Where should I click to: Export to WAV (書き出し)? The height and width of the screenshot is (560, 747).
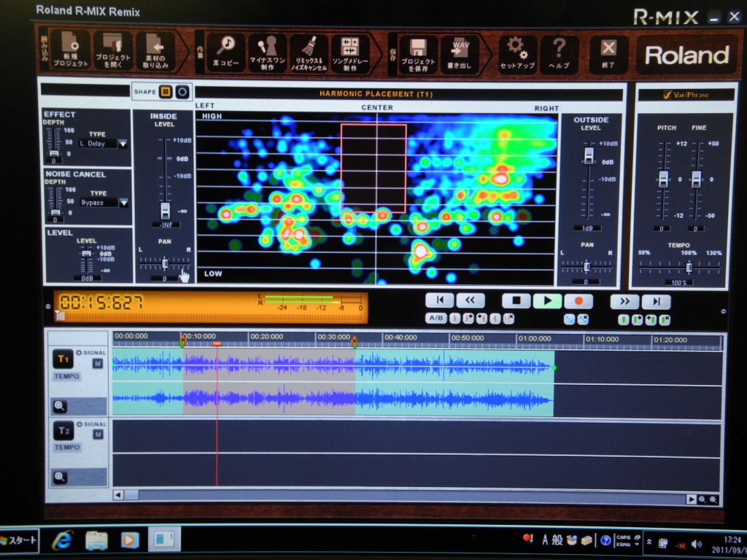(460, 55)
